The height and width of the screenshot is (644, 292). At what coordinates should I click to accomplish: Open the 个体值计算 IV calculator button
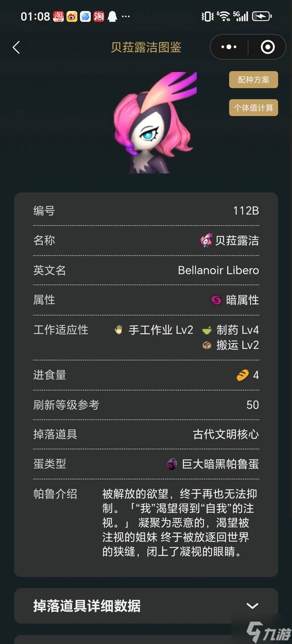pos(253,108)
